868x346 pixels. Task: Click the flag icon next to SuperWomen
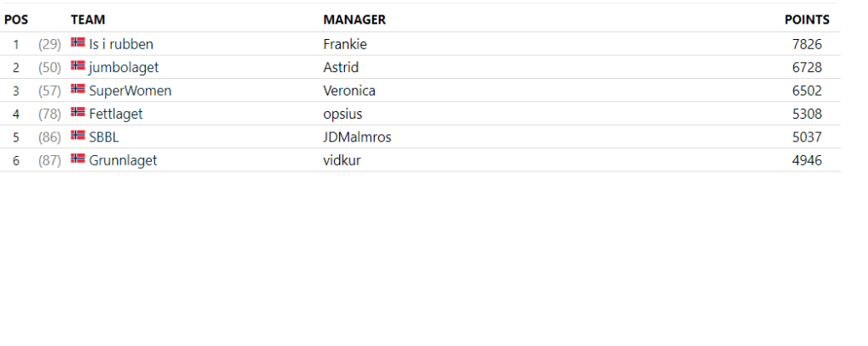click(x=78, y=88)
